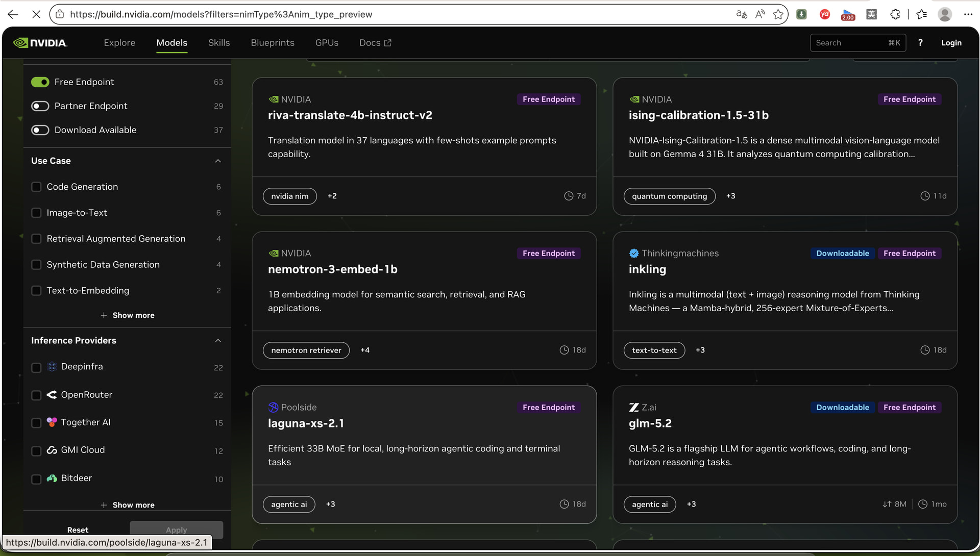Viewport: 980px width, 556px height.
Task: Check the Deepinfra checkbox
Action: [36, 368]
